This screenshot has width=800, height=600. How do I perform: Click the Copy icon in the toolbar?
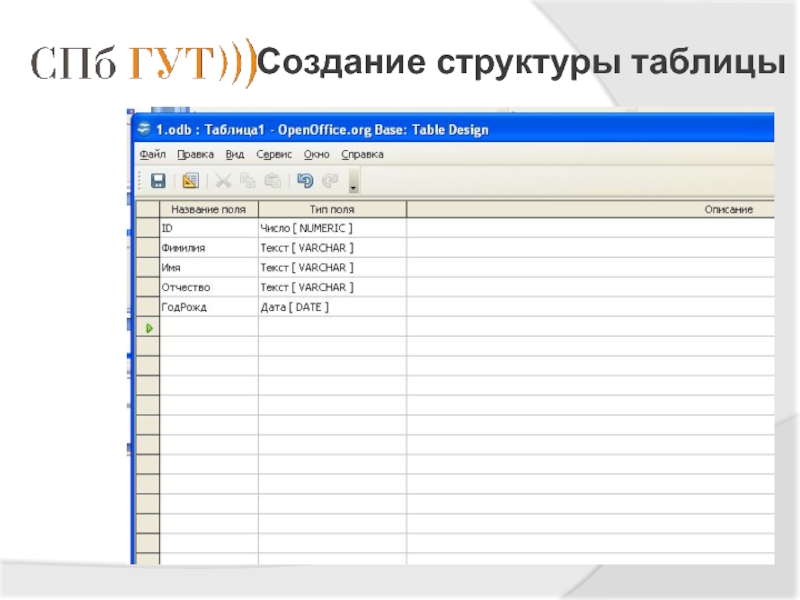[247, 181]
